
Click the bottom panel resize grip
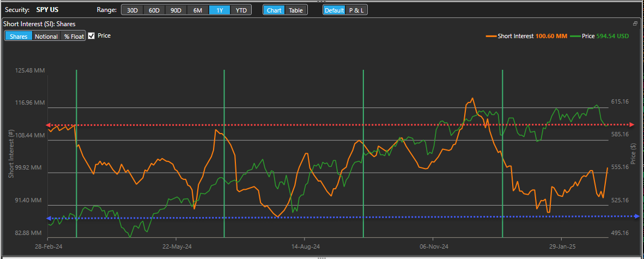click(321, 257)
